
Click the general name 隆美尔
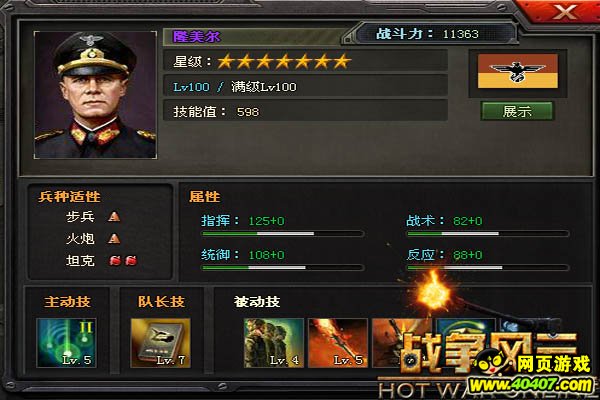(197, 37)
